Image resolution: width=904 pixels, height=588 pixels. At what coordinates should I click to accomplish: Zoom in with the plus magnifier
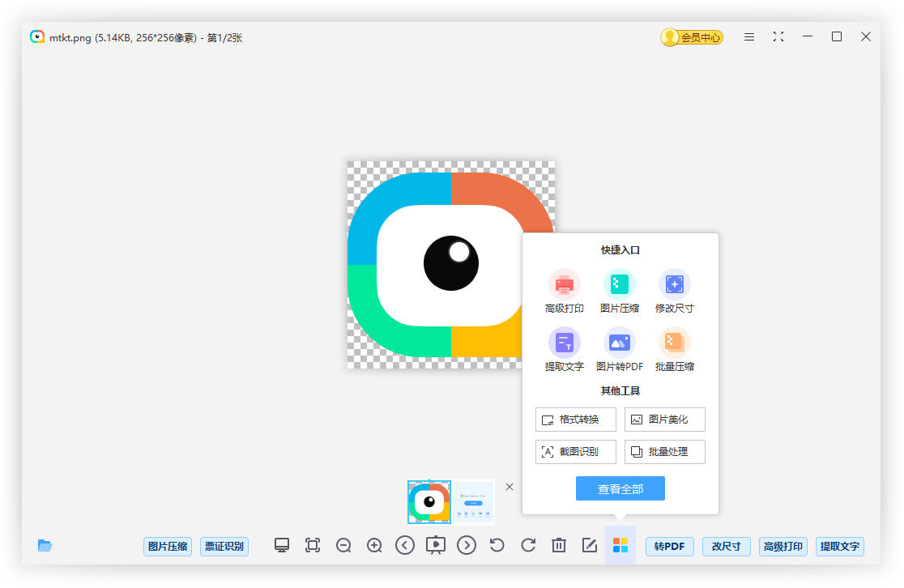[x=375, y=545]
